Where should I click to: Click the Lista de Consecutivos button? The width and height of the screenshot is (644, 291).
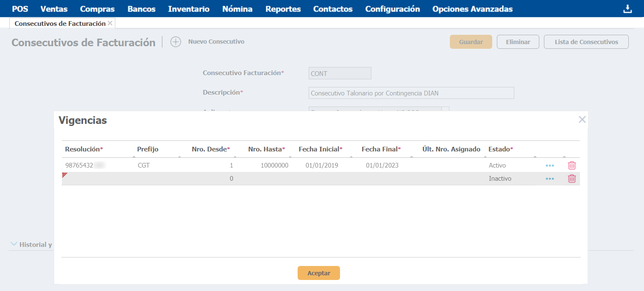coord(586,42)
